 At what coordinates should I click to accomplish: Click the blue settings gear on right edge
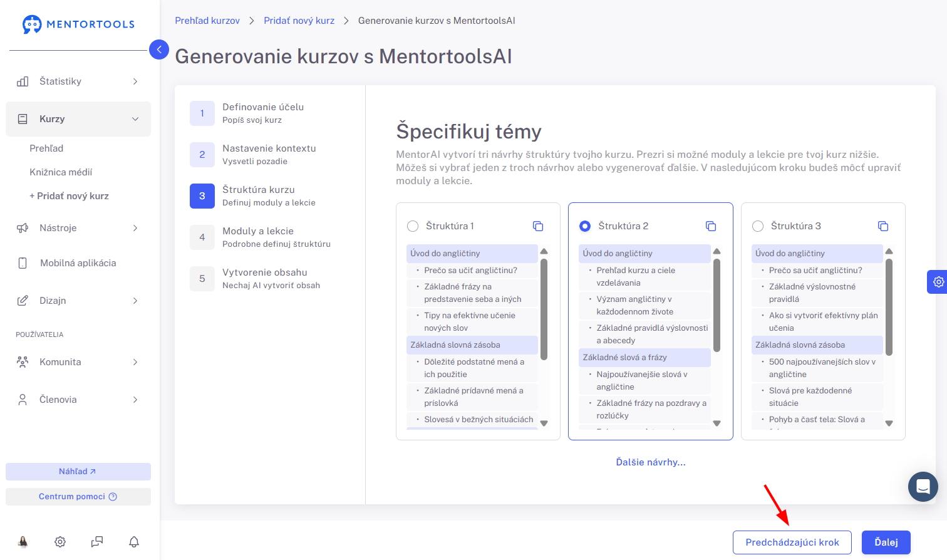pyautogui.click(x=938, y=282)
